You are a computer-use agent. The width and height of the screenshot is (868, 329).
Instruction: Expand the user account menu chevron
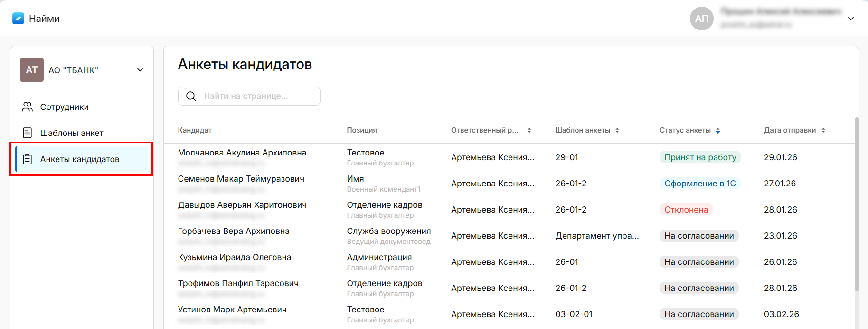point(851,19)
